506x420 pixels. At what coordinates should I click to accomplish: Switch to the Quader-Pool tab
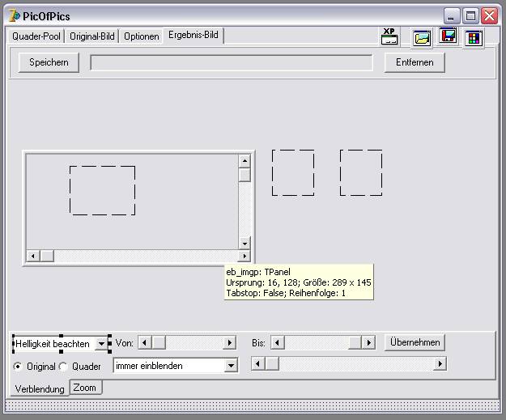36,36
